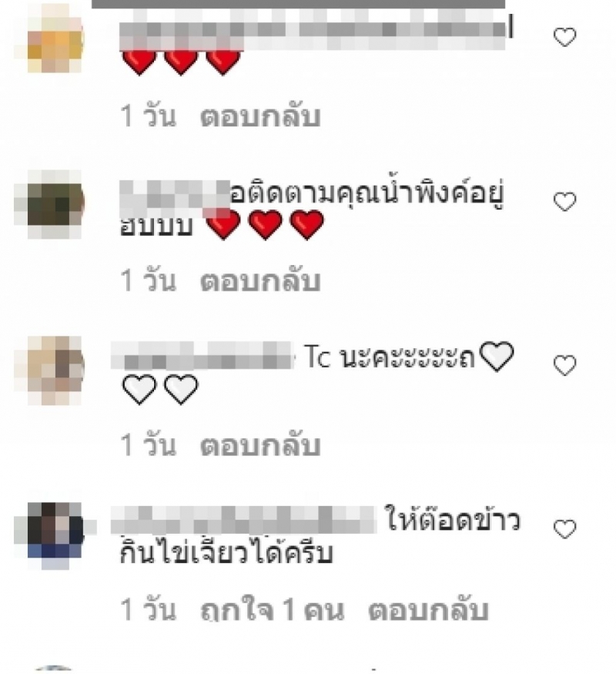
Task: Click the 'กินไข่เจียวได้ครับ' comment text
Action: tap(226, 553)
